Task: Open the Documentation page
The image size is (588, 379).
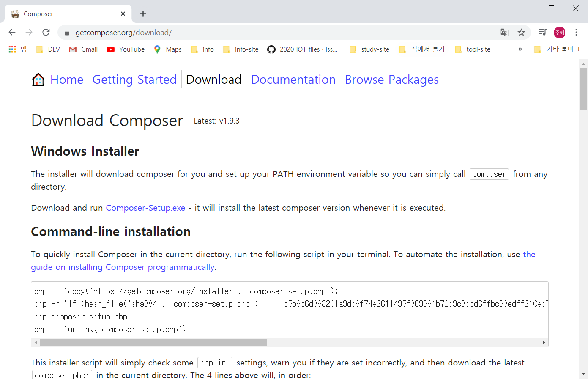Action: [293, 80]
